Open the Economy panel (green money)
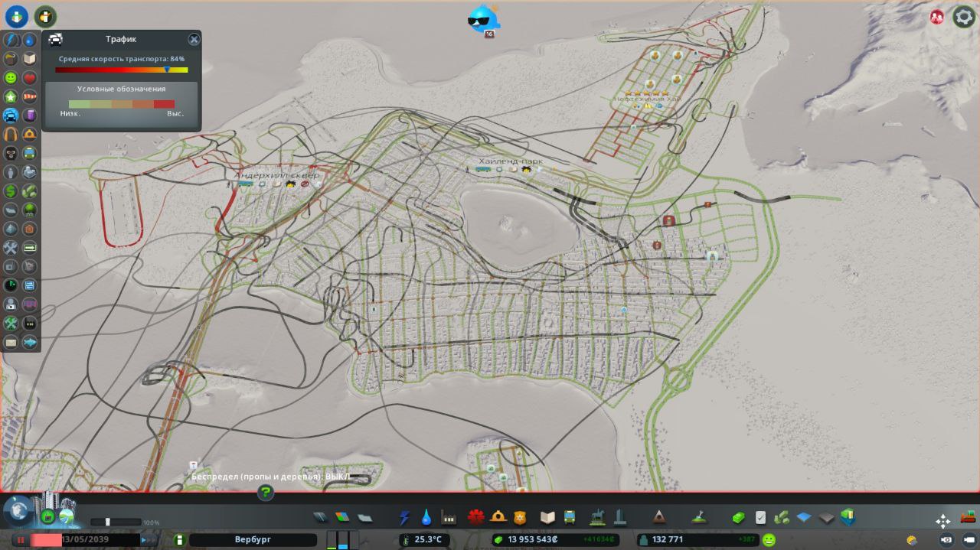This screenshot has width=980, height=550. coord(738,518)
